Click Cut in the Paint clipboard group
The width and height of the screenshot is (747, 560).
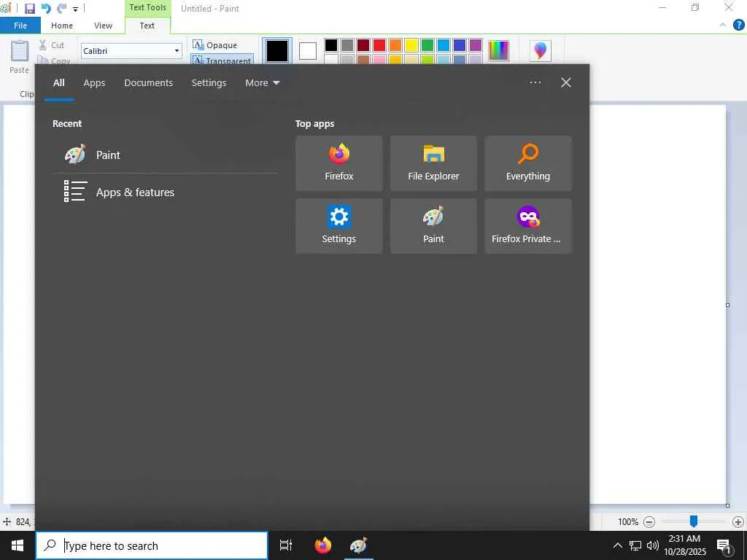click(52, 45)
